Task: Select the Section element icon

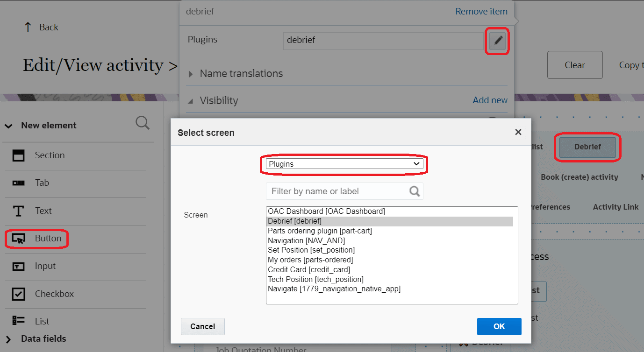Action: click(x=18, y=155)
